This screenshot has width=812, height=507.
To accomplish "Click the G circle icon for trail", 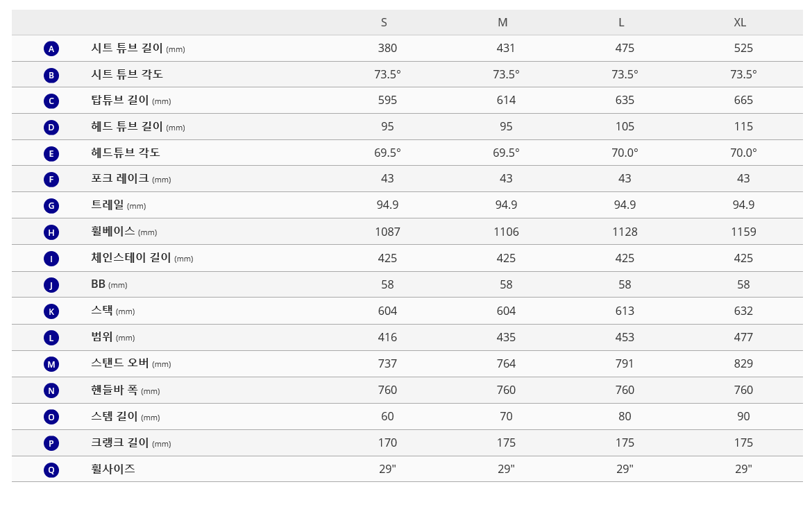I will pyautogui.click(x=51, y=206).
